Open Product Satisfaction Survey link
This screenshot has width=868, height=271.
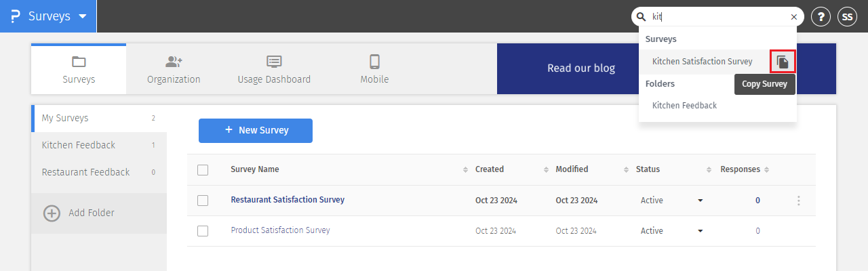[x=280, y=230]
